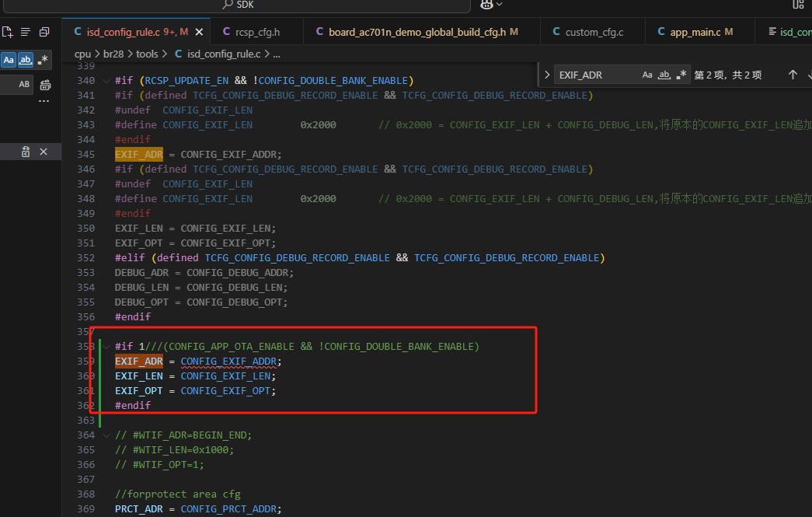Switch to the custom_cfg.c tab
Image resolution: width=812 pixels, height=517 pixels.
click(x=594, y=32)
